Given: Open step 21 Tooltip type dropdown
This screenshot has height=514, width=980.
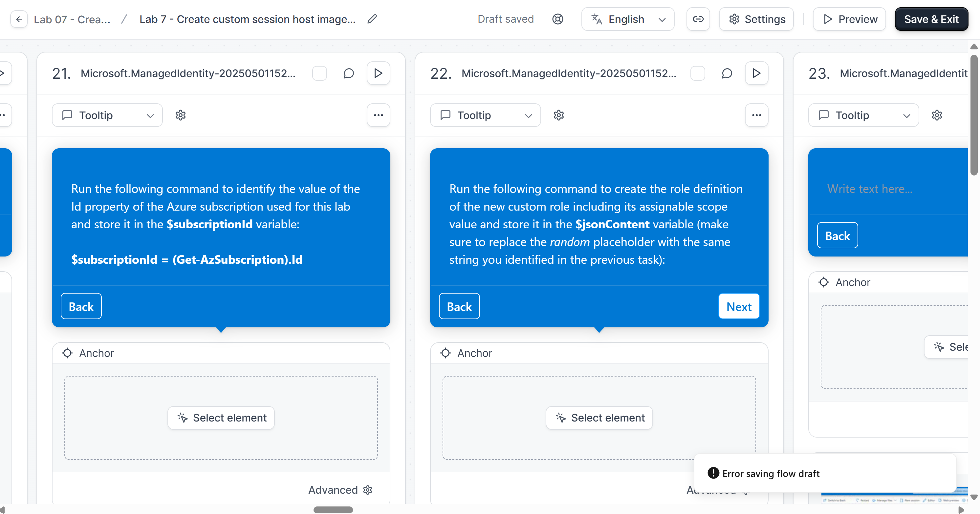Looking at the screenshot, I should 107,115.
